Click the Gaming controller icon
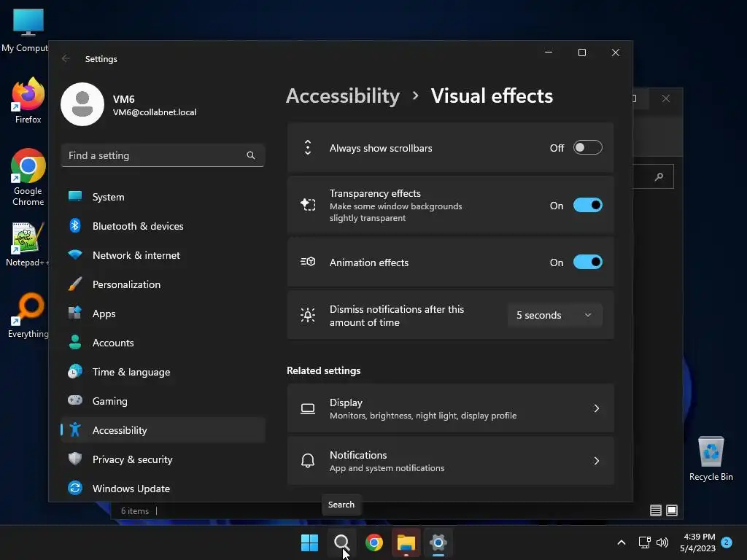The height and width of the screenshot is (560, 747). 75,400
